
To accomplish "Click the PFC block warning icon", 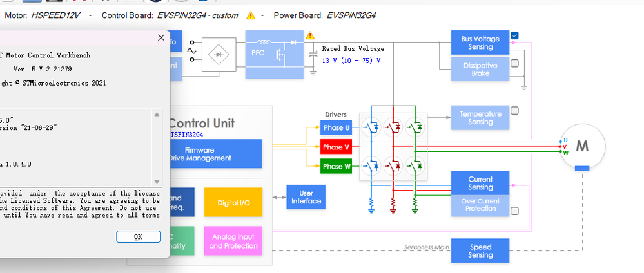I will point(310,35).
